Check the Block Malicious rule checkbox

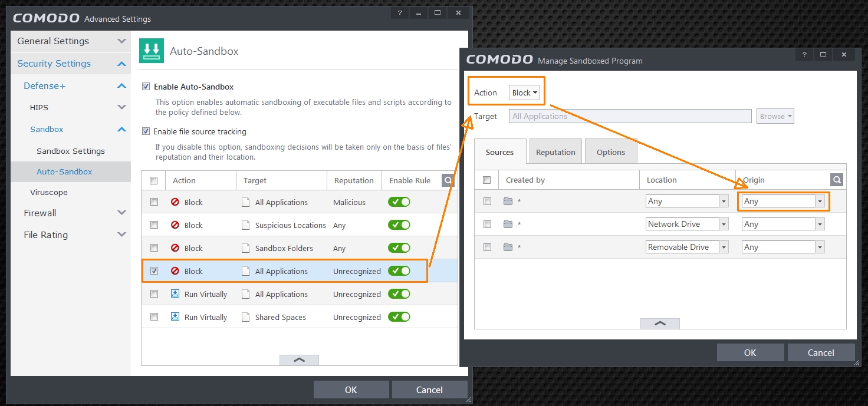point(154,202)
